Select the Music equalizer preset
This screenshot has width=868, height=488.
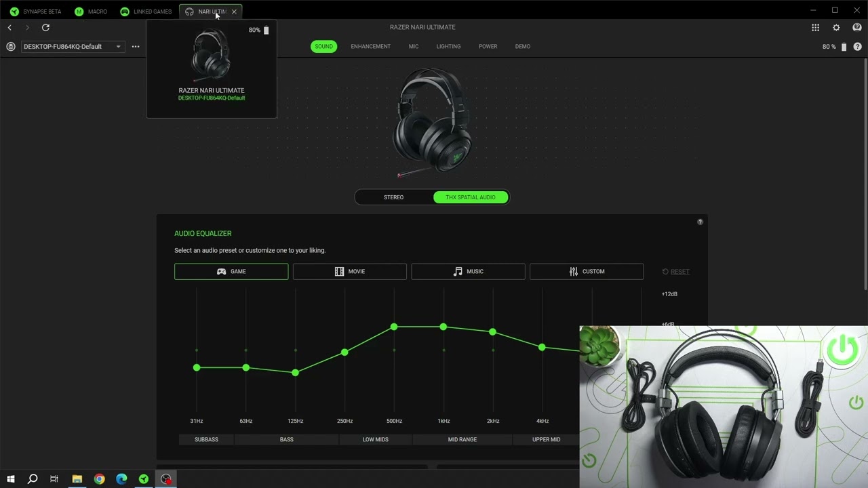coord(468,271)
